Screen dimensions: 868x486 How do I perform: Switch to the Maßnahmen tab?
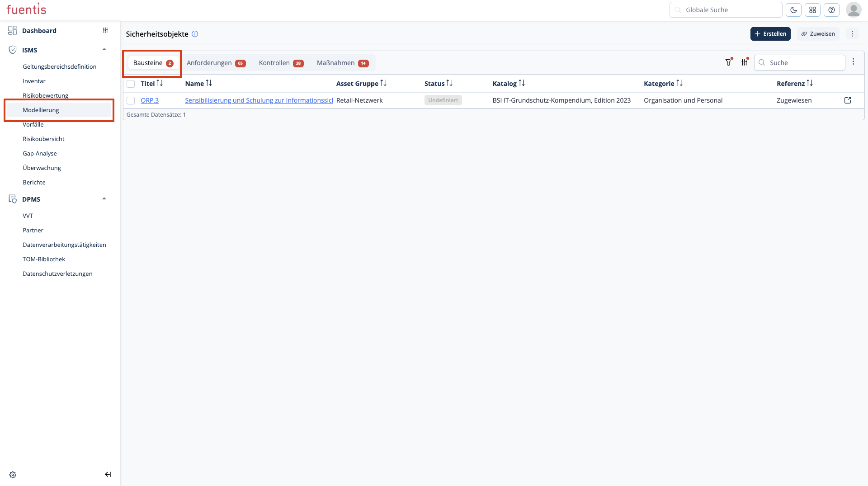tap(343, 63)
